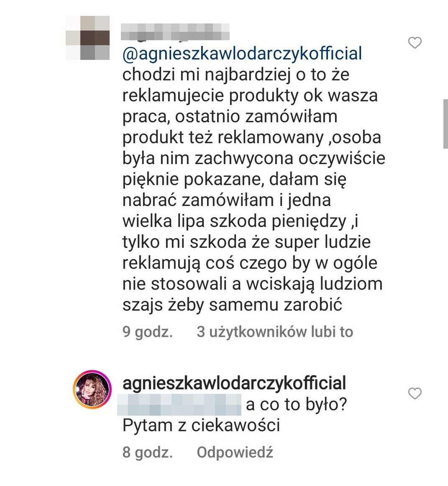
Task: Click the phrase 'wielka lipa szkoda pieniędzy'
Action: point(234,221)
